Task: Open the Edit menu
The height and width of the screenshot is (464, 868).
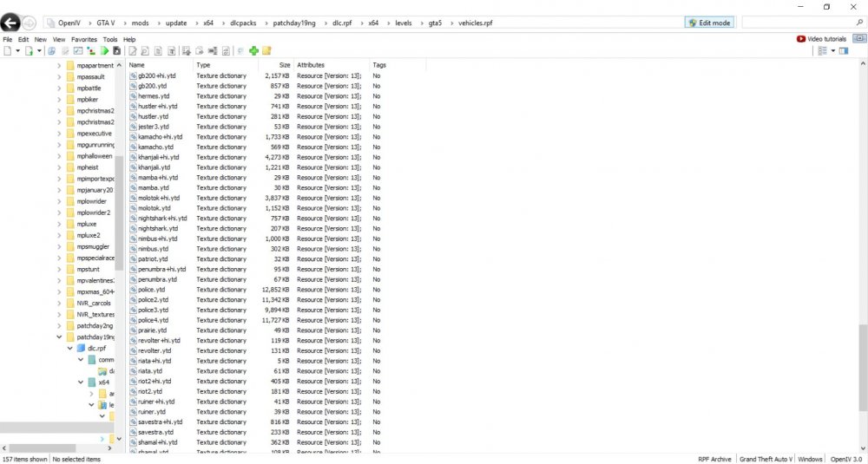Action: 23,39
